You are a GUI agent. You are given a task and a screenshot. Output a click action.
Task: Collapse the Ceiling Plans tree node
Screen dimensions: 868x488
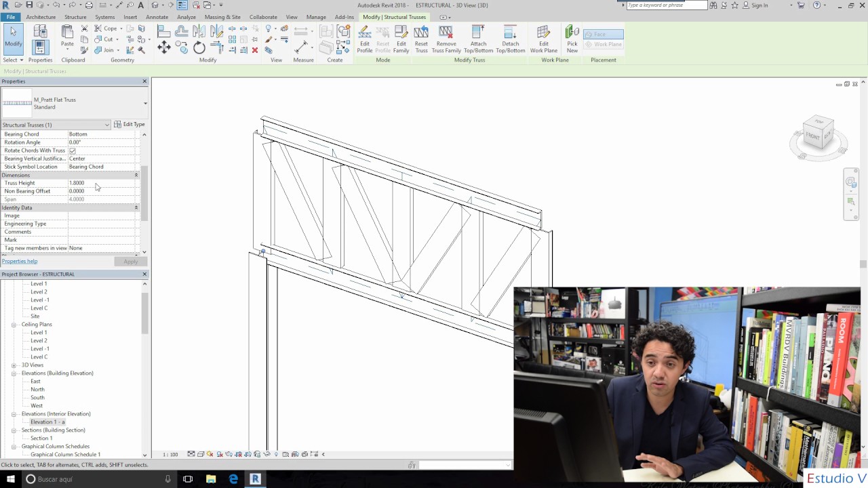point(14,325)
